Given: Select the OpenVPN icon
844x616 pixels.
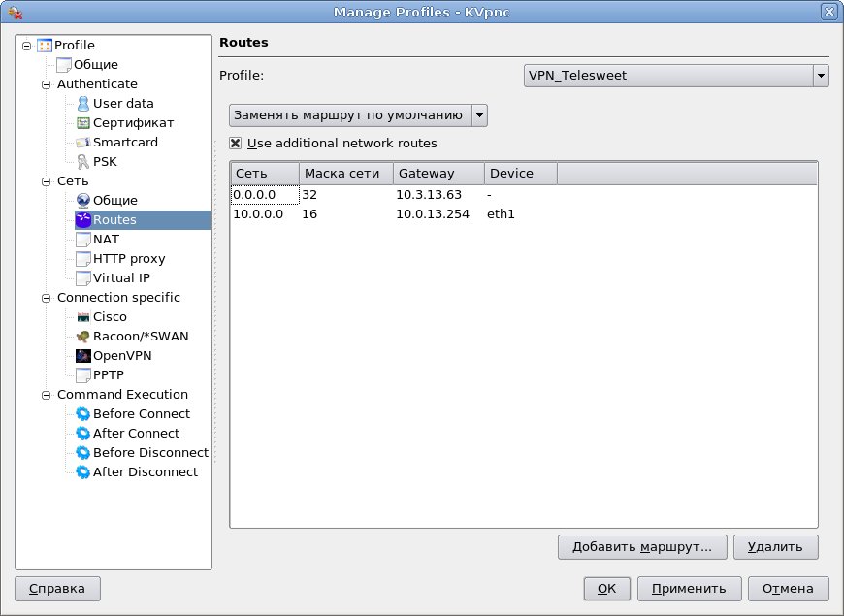Looking at the screenshot, I should pyautogui.click(x=83, y=356).
